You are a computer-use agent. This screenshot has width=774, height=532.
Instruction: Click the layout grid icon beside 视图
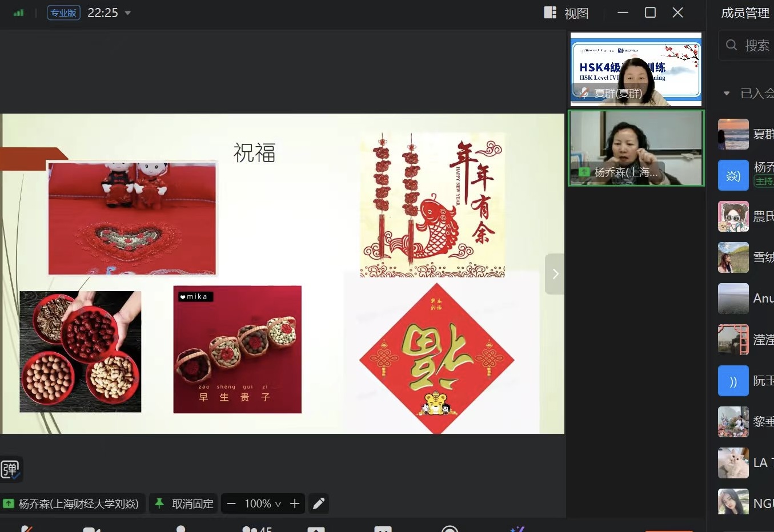click(x=550, y=13)
